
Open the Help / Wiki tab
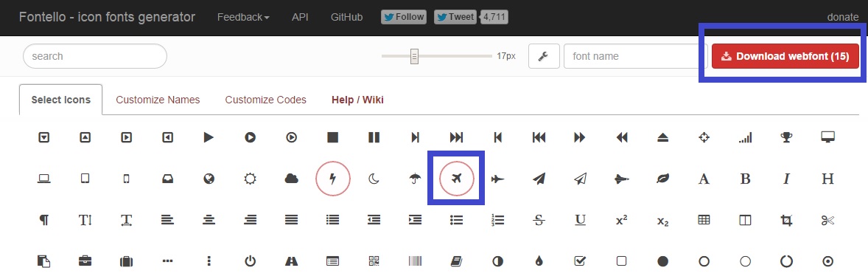[357, 100]
